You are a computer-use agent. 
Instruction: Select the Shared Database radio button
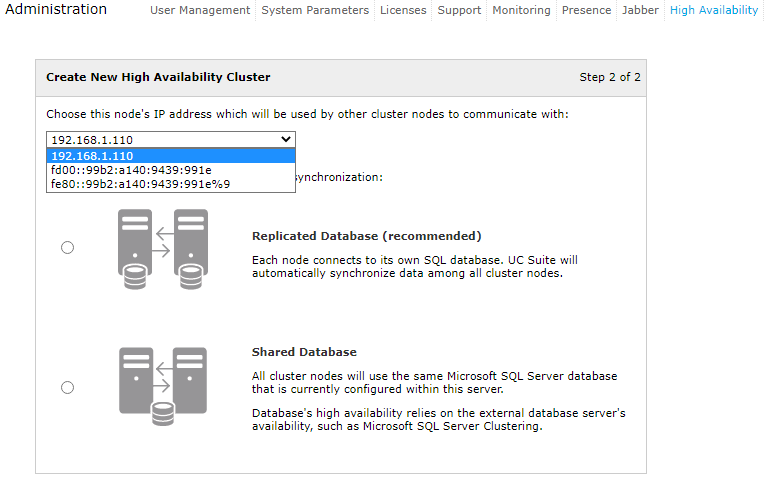coord(68,388)
